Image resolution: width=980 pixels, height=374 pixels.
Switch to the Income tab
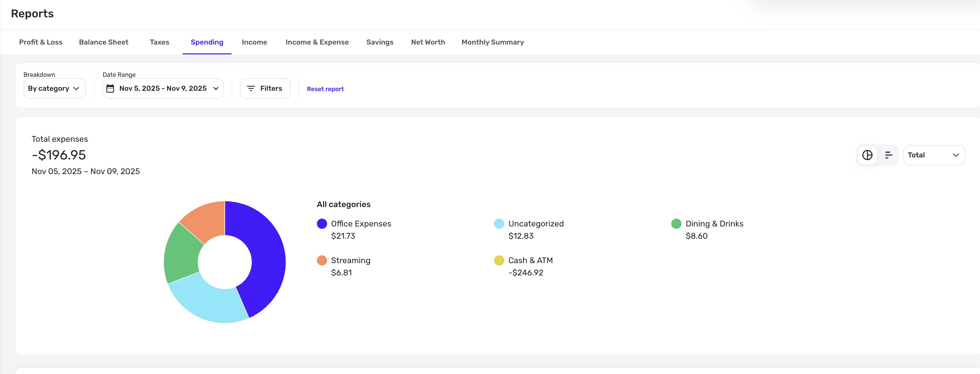(x=254, y=42)
